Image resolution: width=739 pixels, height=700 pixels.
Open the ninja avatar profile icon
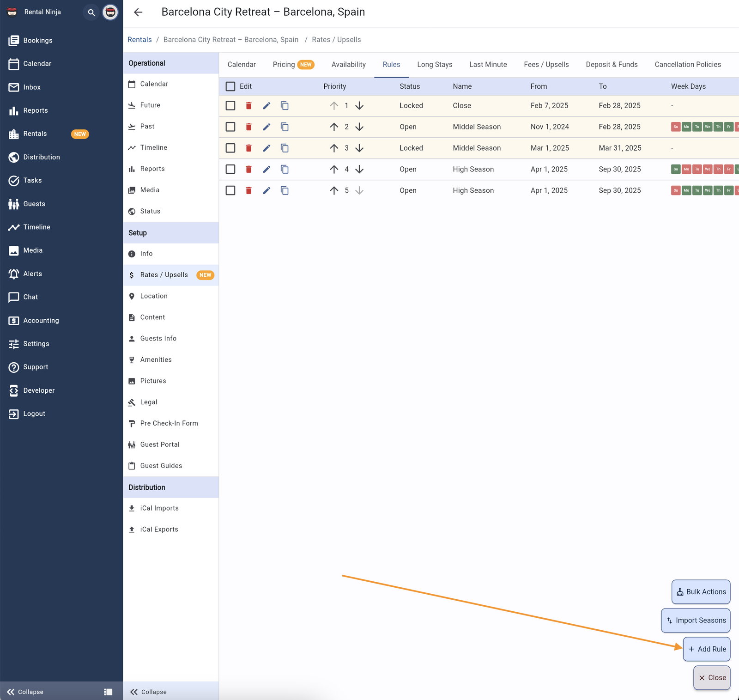(x=110, y=12)
